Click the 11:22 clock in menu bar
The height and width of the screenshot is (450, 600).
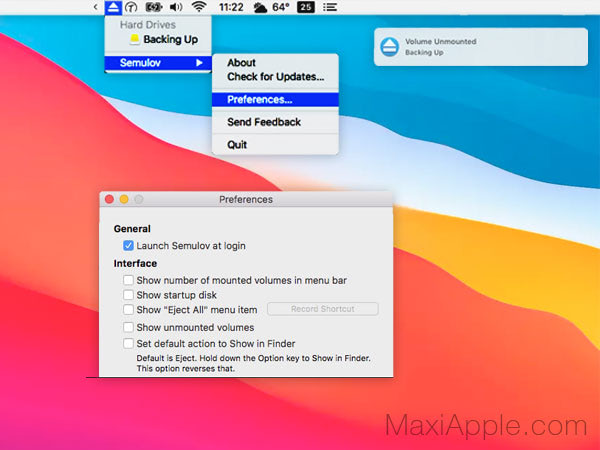[231, 7]
